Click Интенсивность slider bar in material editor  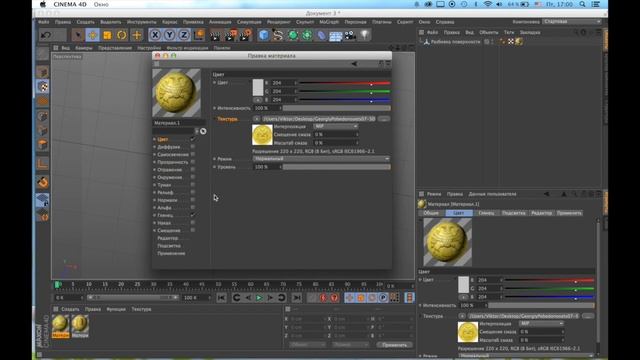pos(337,108)
